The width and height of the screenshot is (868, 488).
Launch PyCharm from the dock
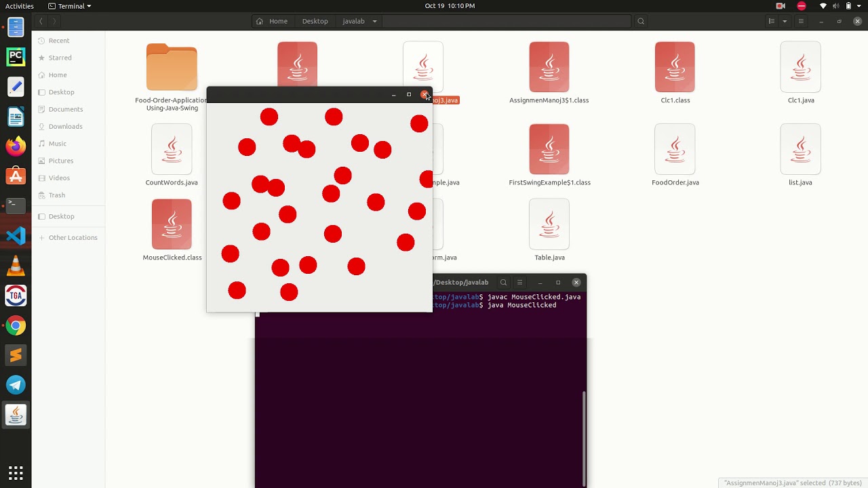(x=16, y=57)
